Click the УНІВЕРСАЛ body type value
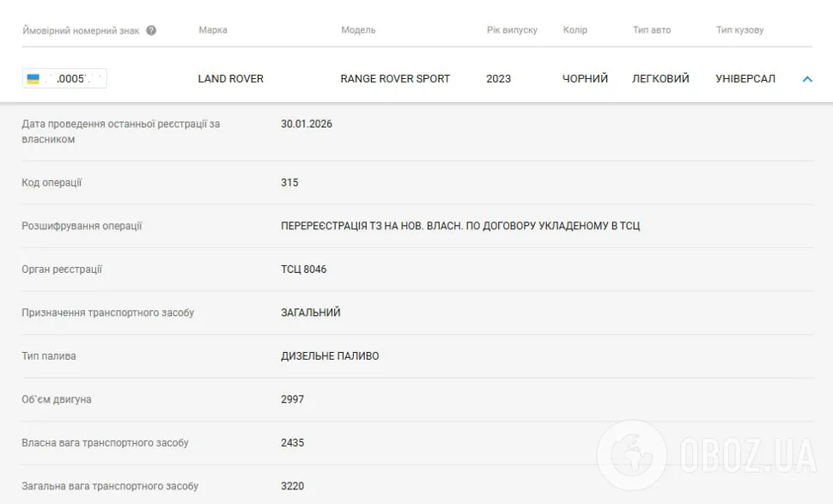This screenshot has height=504, width=833. click(x=745, y=79)
